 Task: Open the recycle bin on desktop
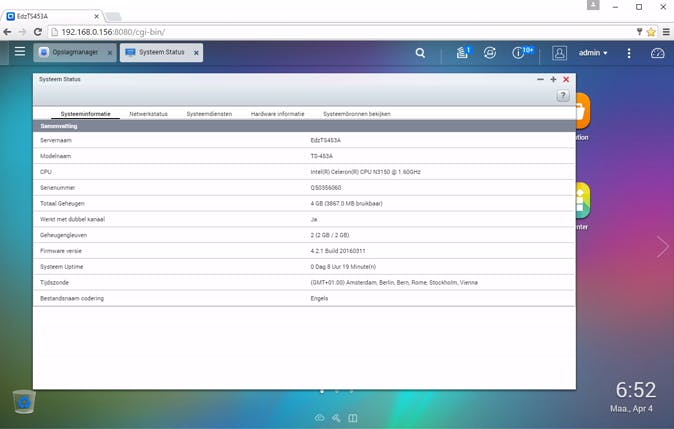click(24, 401)
